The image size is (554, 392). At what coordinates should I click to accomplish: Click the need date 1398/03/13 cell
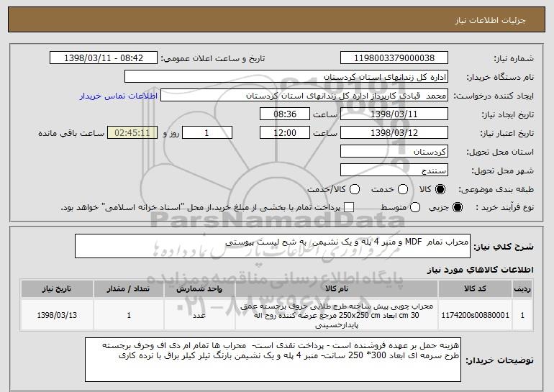[57, 315]
